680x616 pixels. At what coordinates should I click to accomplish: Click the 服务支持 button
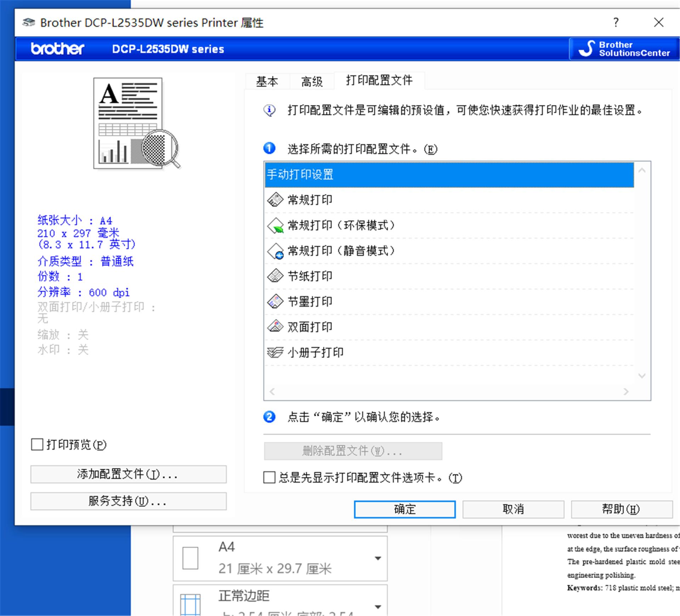[128, 501]
